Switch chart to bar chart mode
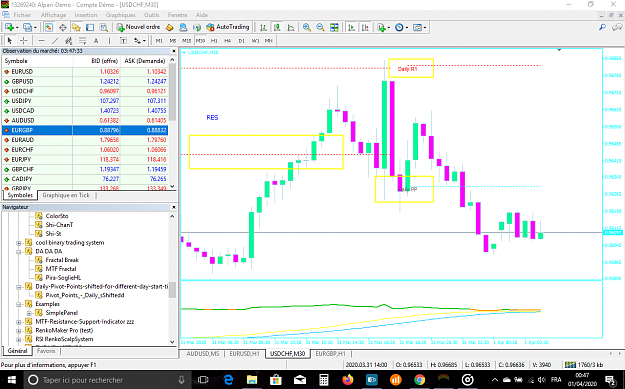 click(x=263, y=27)
